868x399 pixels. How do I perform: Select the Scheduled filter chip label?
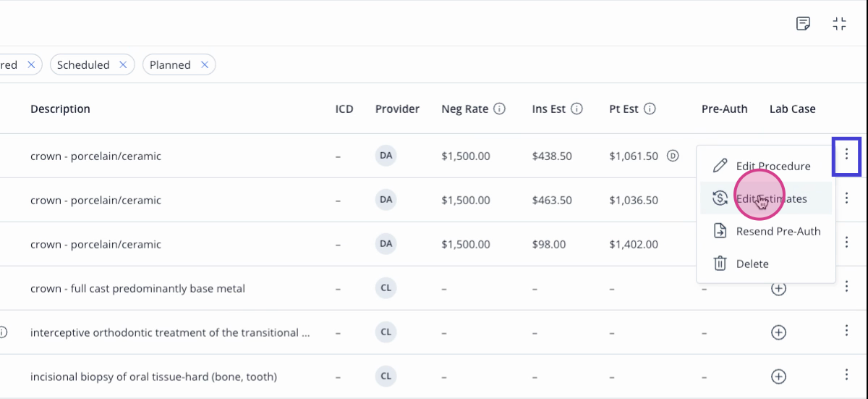click(83, 64)
